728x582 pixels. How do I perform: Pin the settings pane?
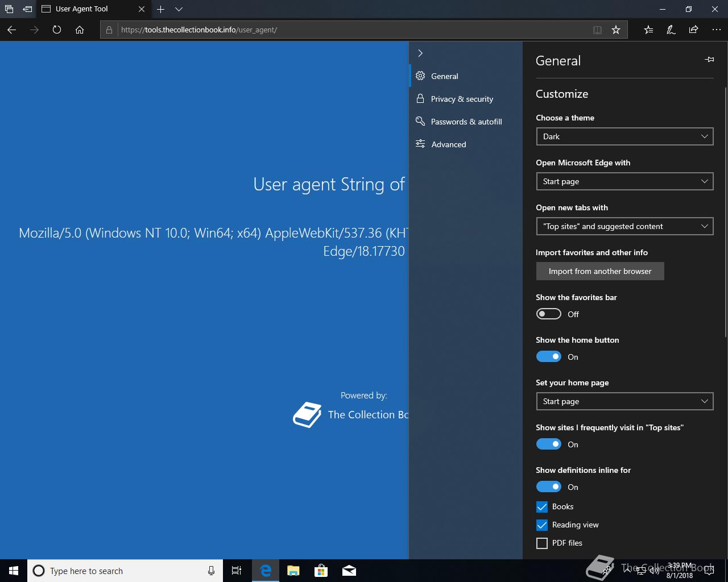[x=709, y=60]
